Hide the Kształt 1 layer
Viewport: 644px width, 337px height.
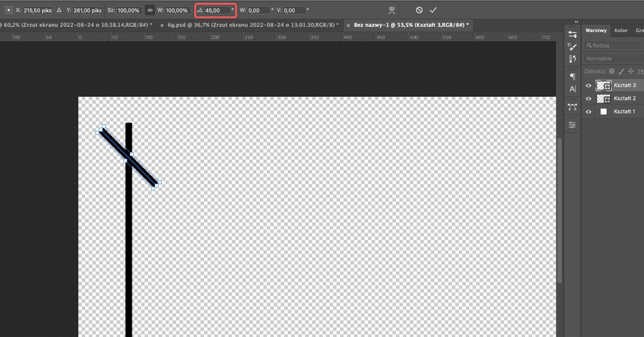(589, 112)
